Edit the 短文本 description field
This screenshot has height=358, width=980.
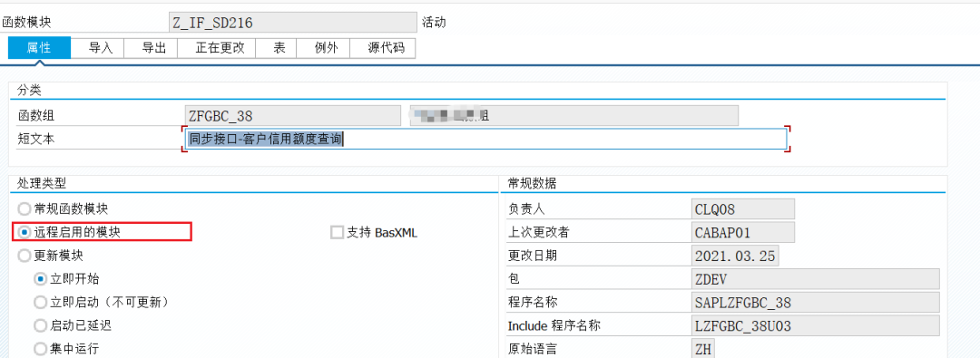click(x=485, y=139)
